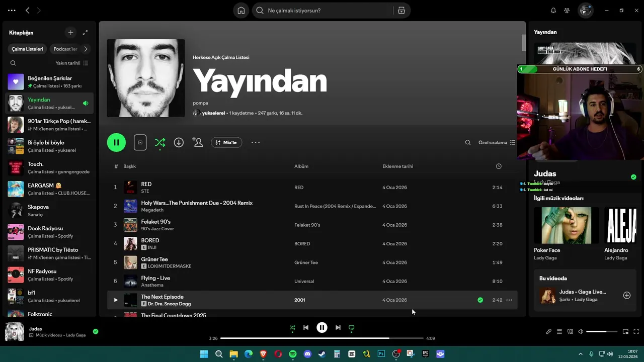Skip to the next track
The image size is (644, 362).
click(338, 328)
